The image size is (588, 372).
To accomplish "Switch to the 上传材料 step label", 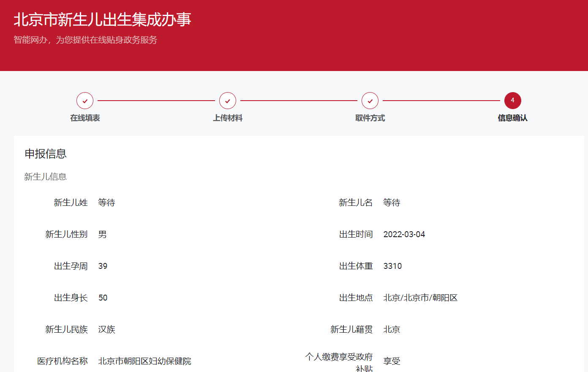I will pyautogui.click(x=228, y=118).
